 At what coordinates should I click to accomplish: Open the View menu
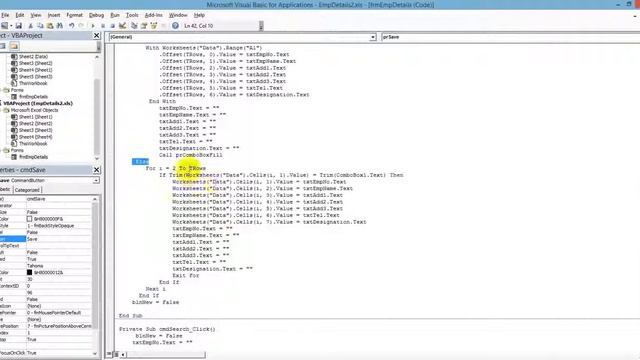point(36,15)
